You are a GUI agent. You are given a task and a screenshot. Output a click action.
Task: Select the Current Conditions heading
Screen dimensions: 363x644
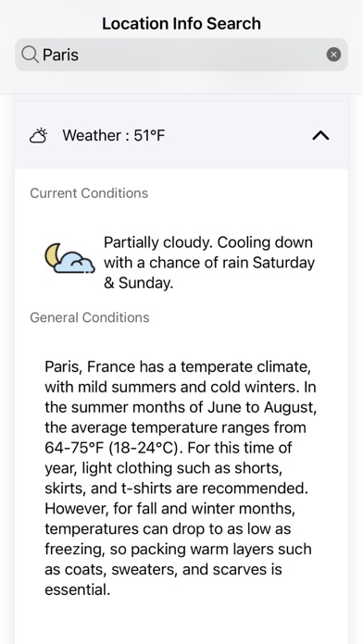[89, 193]
